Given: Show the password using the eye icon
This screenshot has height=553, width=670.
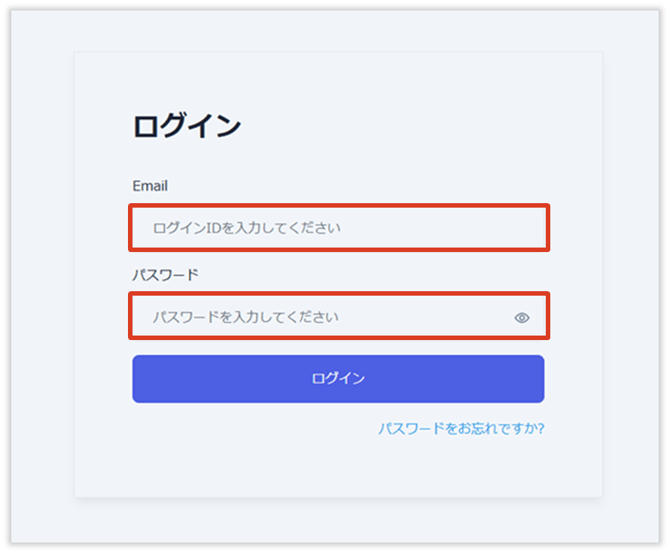Looking at the screenshot, I should click(x=521, y=318).
